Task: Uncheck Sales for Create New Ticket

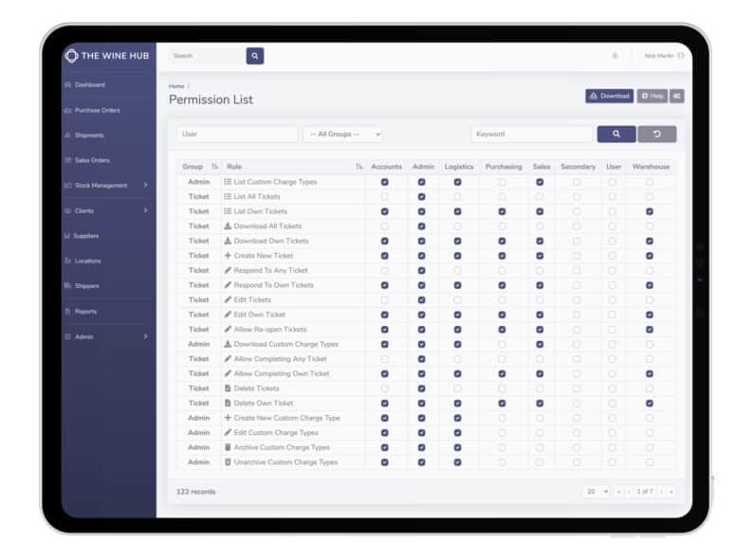Action: [540, 256]
